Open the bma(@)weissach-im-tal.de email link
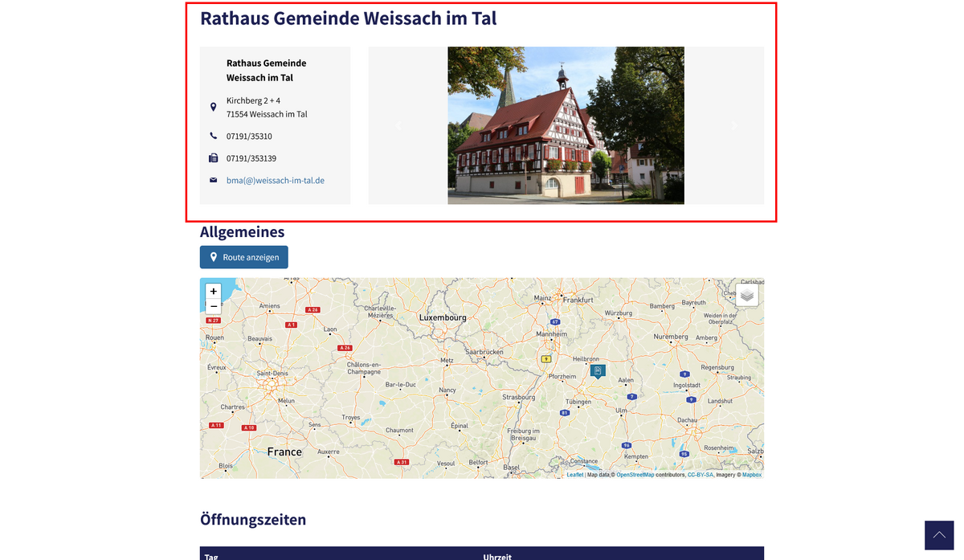Screen dimensions: 964x560 [276, 181]
